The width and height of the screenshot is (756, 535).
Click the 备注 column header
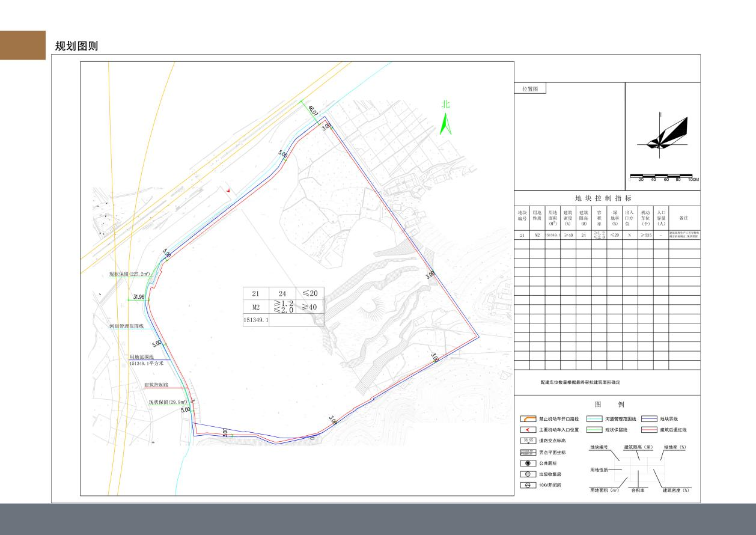[683, 218]
